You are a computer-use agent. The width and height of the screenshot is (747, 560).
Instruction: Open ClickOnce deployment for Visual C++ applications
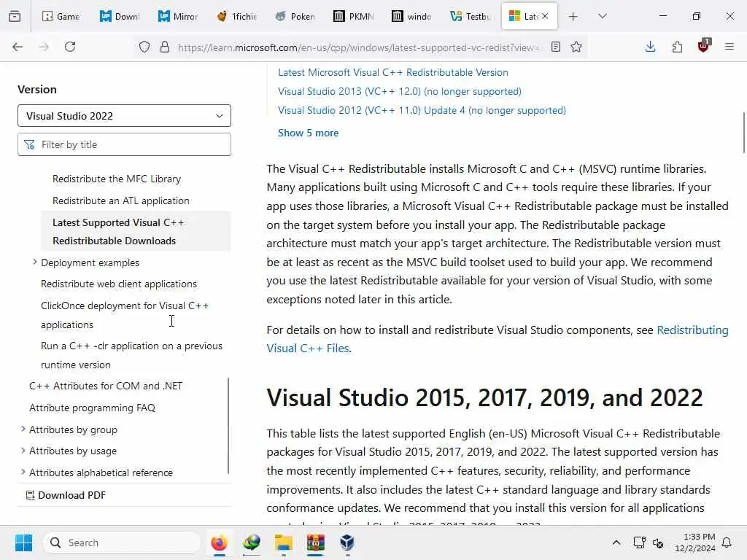pos(125,315)
